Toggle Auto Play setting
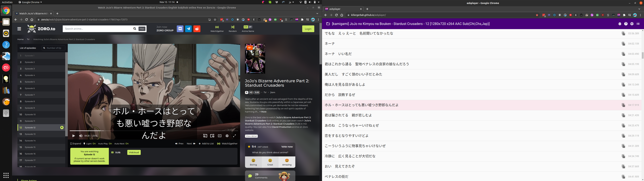 (x=105, y=143)
